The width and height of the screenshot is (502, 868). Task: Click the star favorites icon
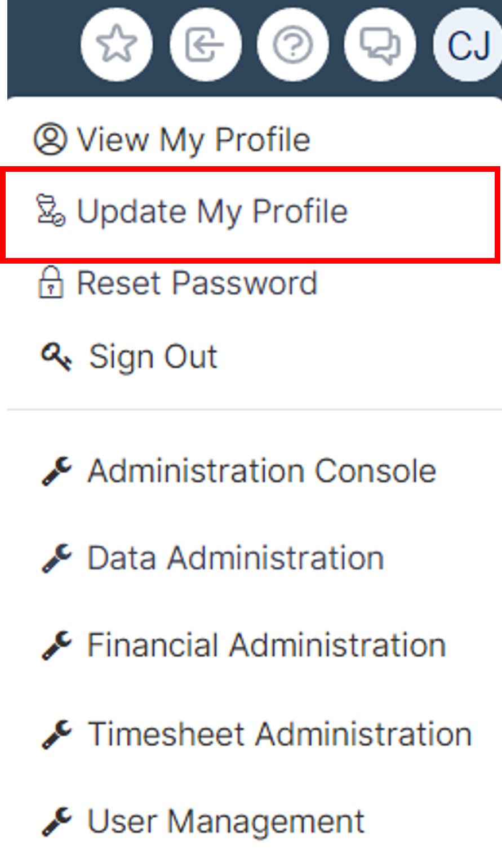tap(117, 44)
